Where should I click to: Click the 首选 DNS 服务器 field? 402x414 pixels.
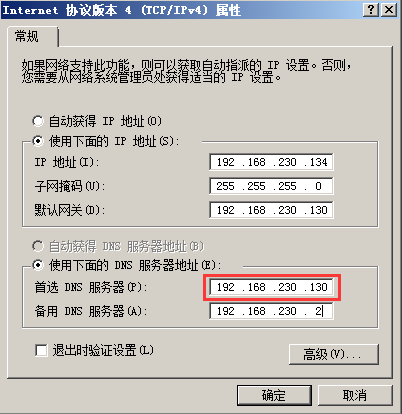271,287
